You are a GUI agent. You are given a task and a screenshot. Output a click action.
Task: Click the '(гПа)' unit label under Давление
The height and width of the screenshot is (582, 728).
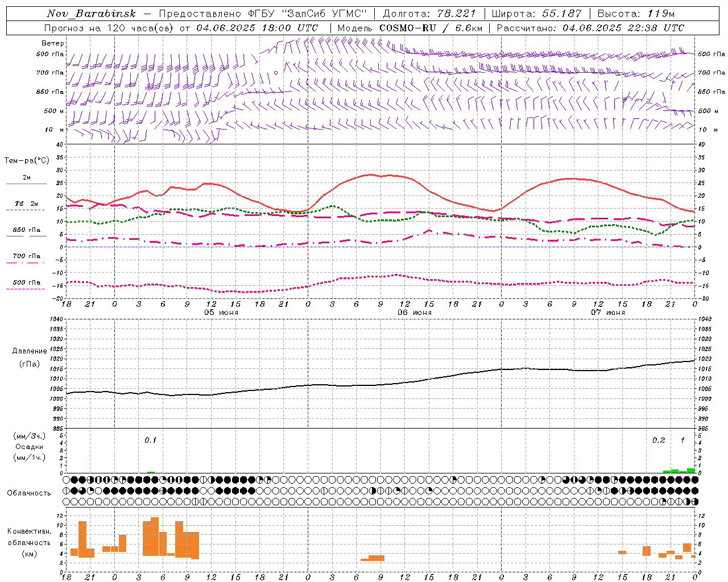point(29,364)
